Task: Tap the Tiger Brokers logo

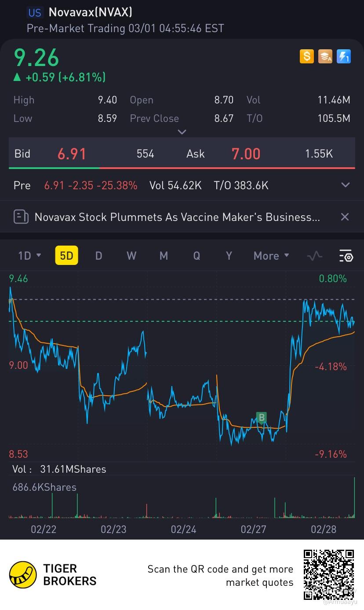Action: [53, 575]
